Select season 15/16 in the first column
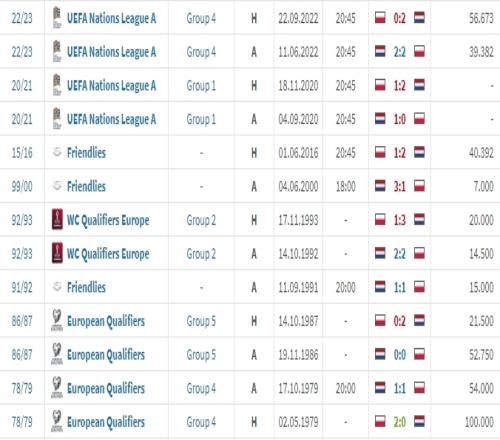This screenshot has height=440, width=500. 22,153
